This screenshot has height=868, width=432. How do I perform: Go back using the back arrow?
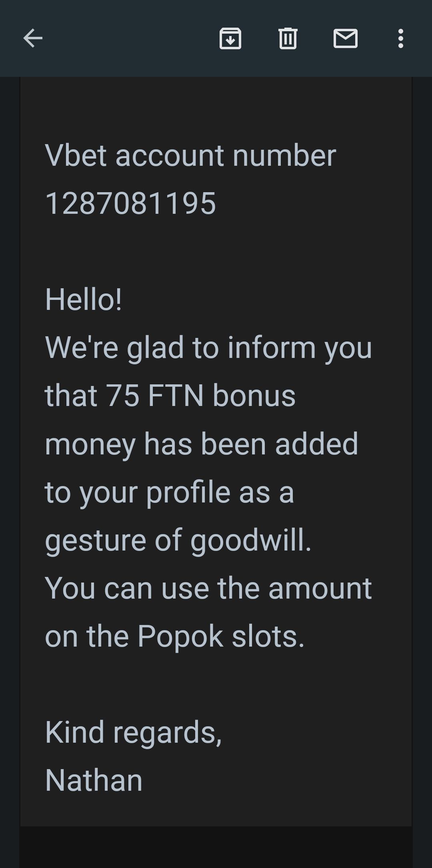[x=33, y=38]
